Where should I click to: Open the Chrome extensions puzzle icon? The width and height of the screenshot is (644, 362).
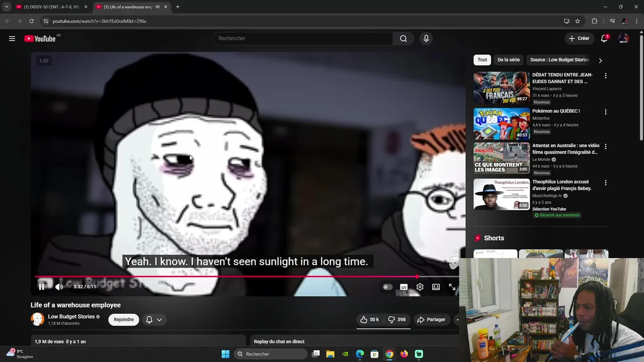coord(594,21)
